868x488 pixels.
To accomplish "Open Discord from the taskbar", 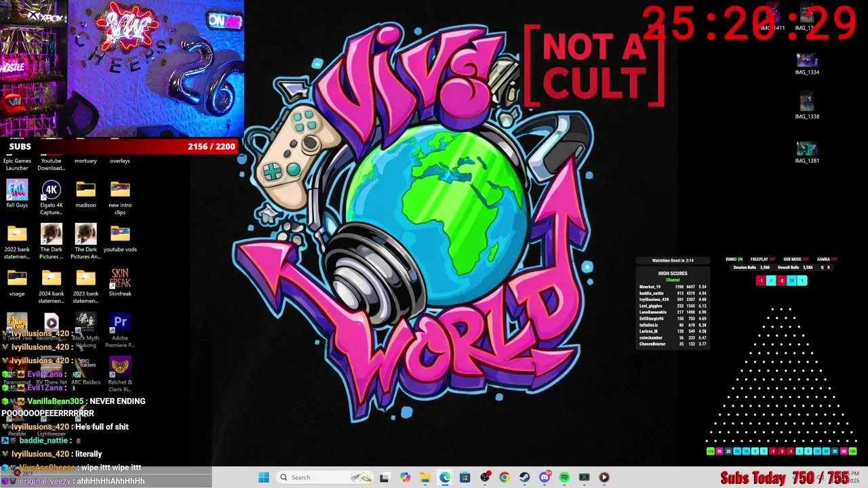I will click(x=545, y=477).
